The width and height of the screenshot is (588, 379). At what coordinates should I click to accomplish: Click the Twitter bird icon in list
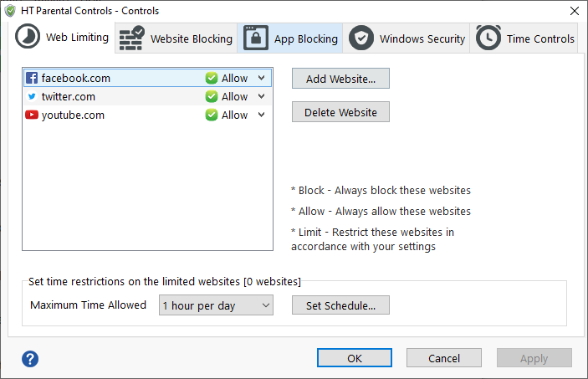pyautogui.click(x=32, y=96)
